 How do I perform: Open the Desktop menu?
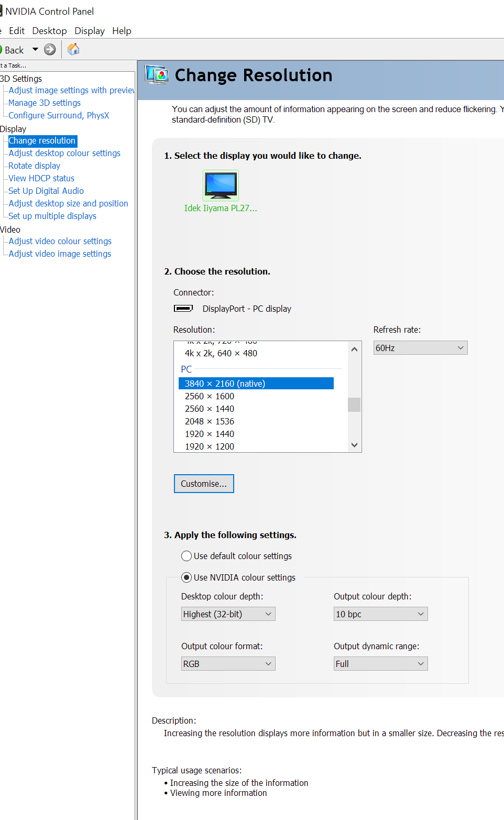coord(49,31)
